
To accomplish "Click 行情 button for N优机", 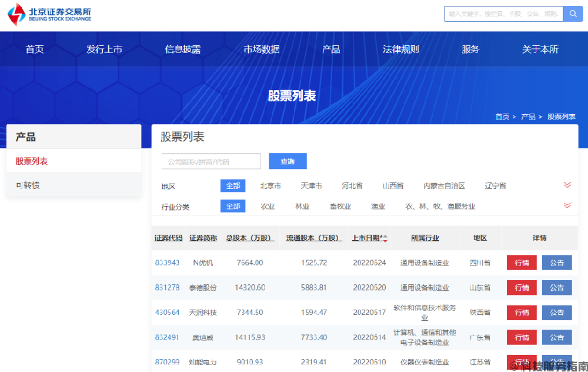I will coord(522,263).
